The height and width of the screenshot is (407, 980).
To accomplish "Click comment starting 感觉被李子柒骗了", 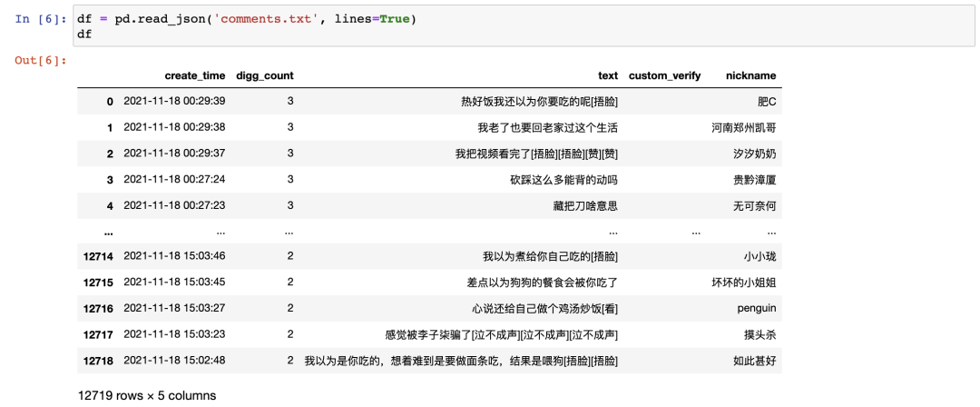I will (x=502, y=335).
